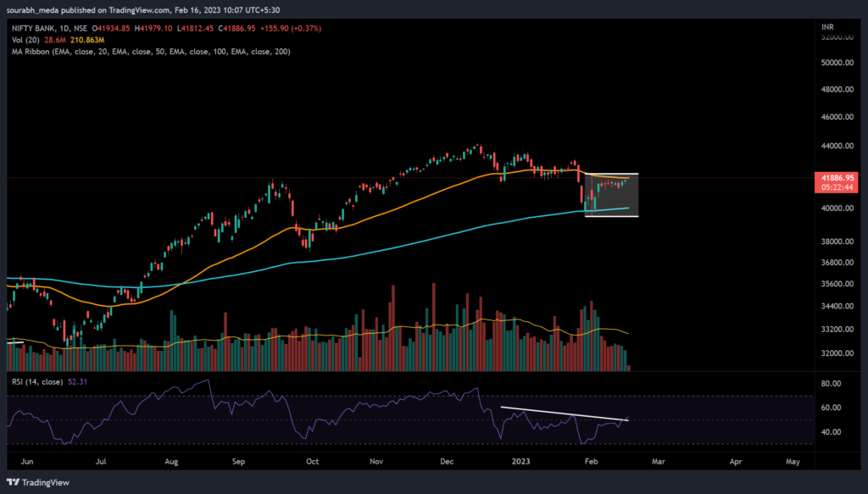Click the Nov label on the time axis
Screen dimensions: 868x494
(376, 461)
